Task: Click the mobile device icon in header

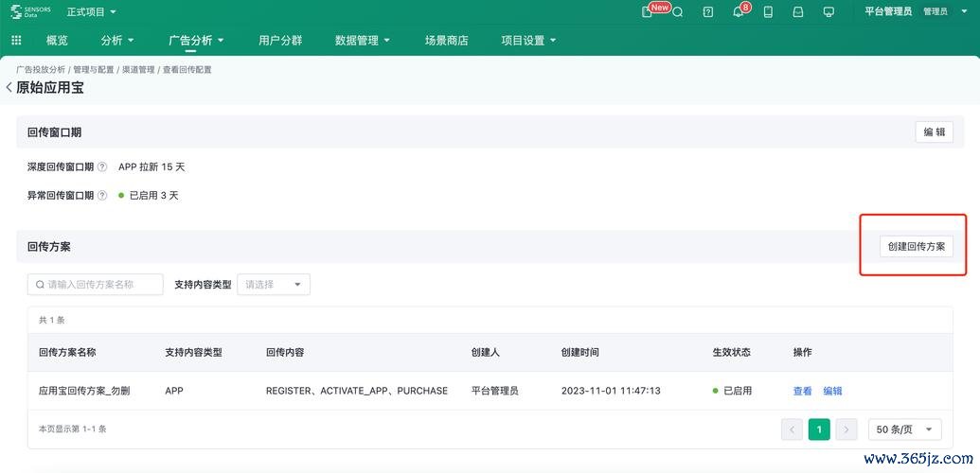Action: click(768, 12)
